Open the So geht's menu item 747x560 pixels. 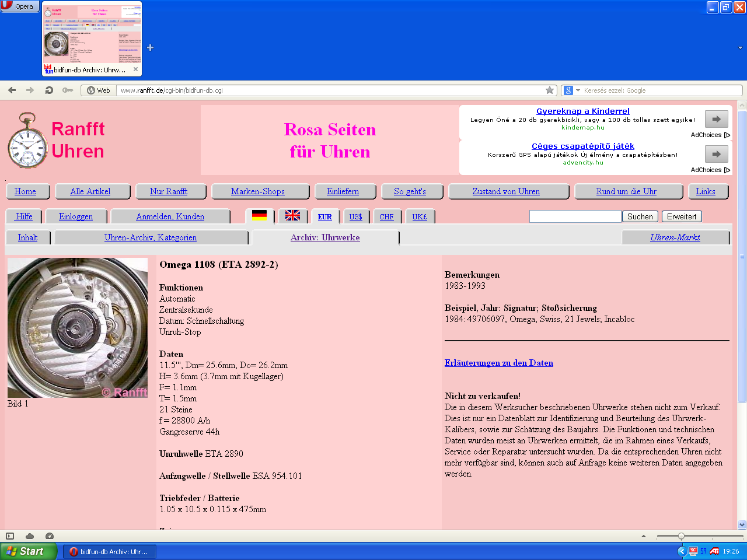point(410,191)
